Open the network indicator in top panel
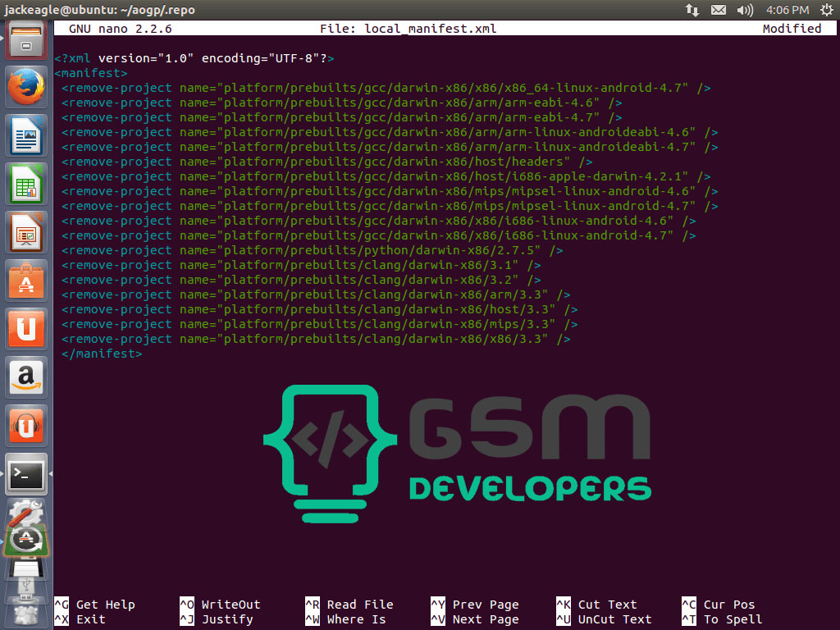Screen dimensions: 840x630 (692, 10)
